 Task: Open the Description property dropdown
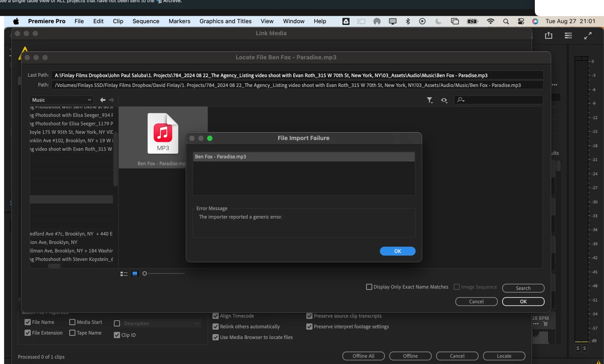162,323
